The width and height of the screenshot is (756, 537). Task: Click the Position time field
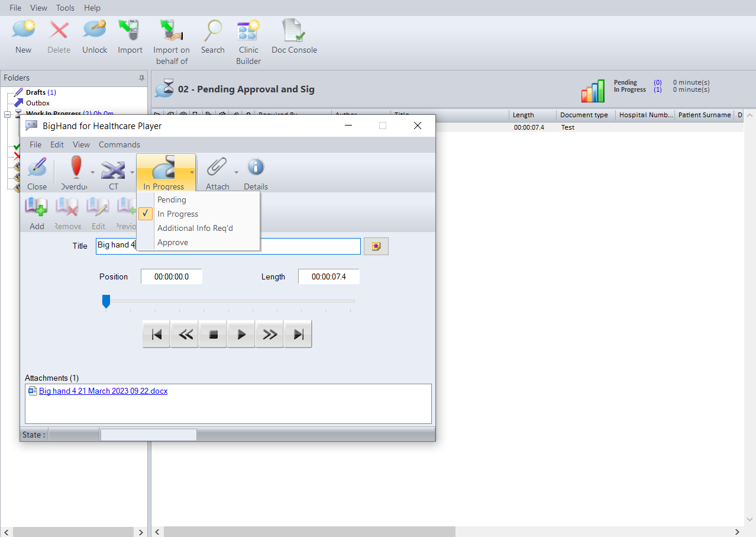click(172, 276)
